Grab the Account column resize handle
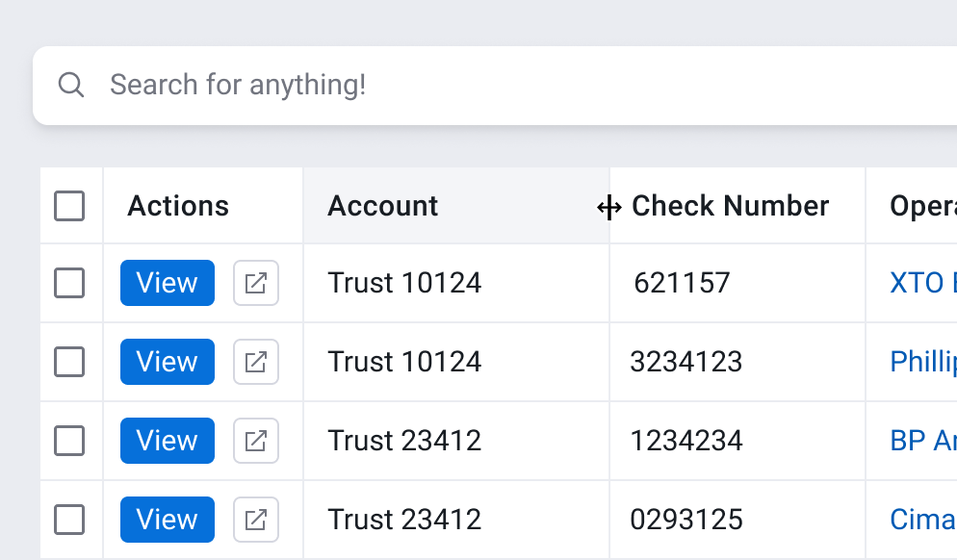This screenshot has width=957, height=560. 608,207
